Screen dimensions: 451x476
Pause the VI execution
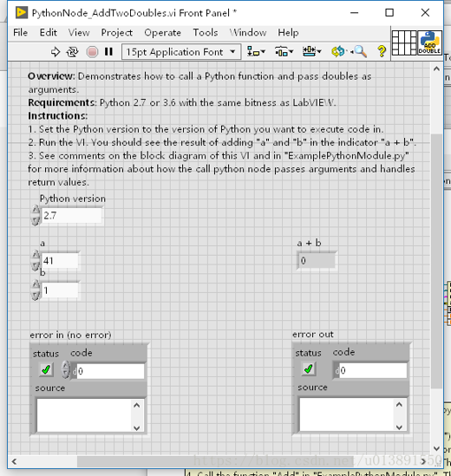pos(108,52)
